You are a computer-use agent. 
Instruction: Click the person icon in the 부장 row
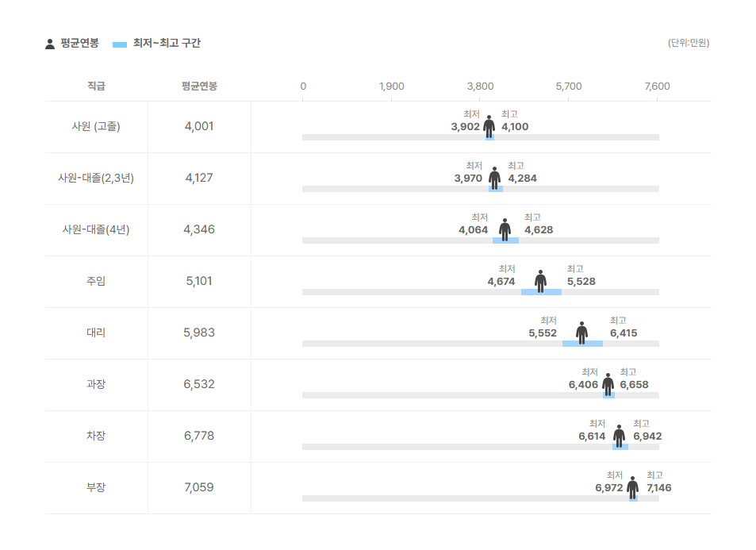(632, 487)
